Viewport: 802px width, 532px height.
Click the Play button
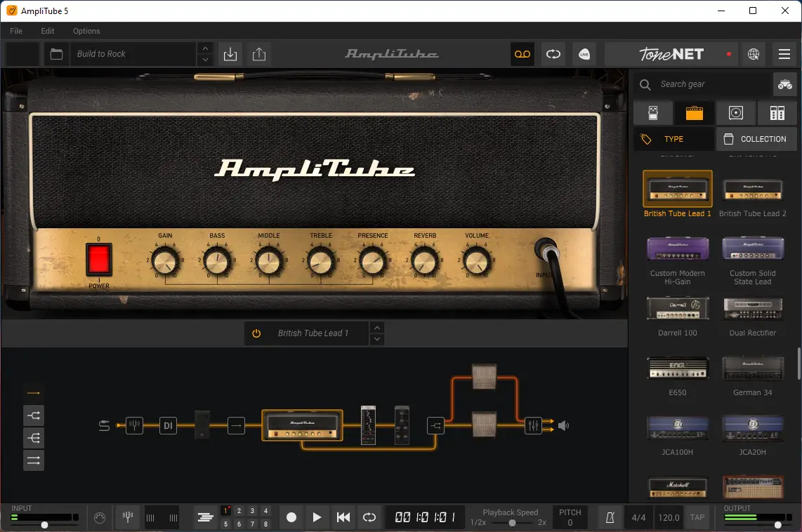[317, 518]
